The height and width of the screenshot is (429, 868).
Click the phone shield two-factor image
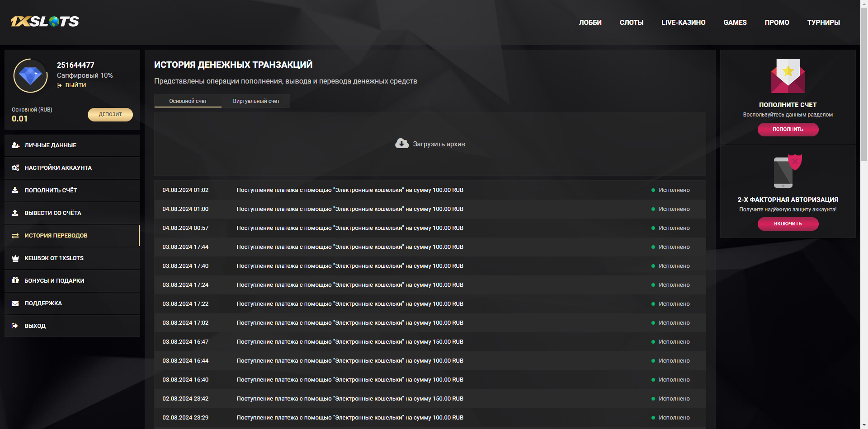(788, 171)
